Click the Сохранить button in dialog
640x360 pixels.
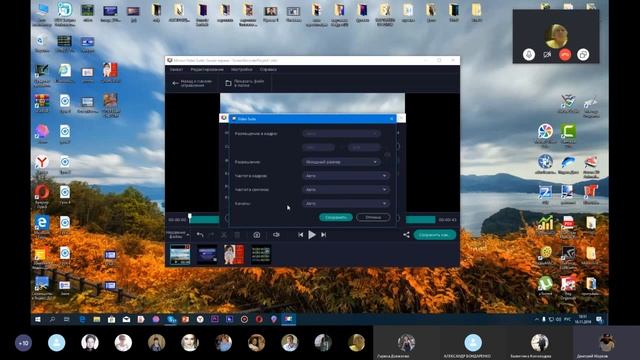click(x=336, y=218)
